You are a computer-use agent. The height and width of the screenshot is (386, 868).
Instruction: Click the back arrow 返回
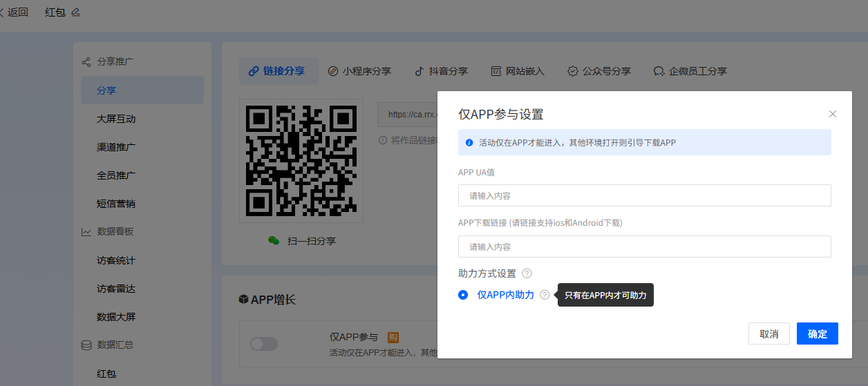click(14, 12)
